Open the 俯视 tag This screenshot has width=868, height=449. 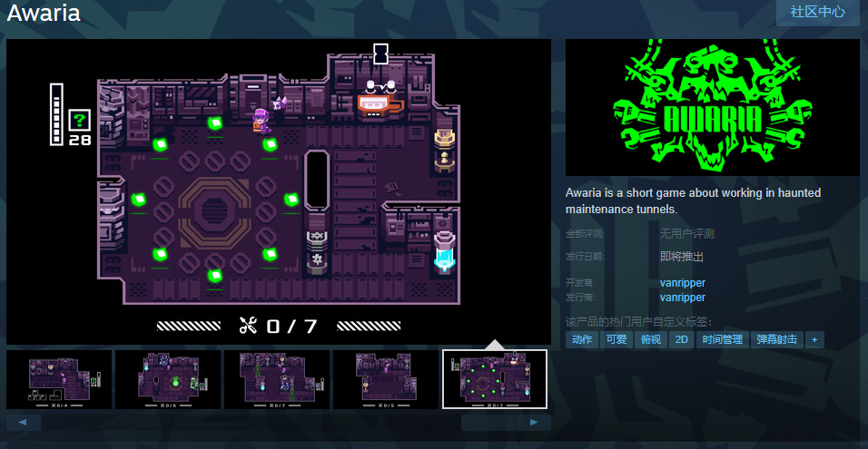[648, 339]
